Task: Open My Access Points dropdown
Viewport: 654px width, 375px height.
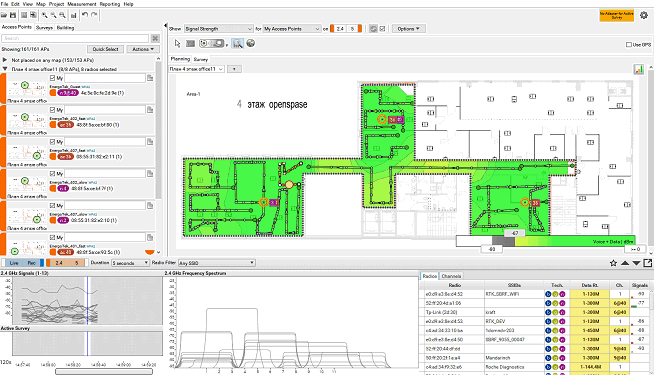Action: click(x=292, y=29)
